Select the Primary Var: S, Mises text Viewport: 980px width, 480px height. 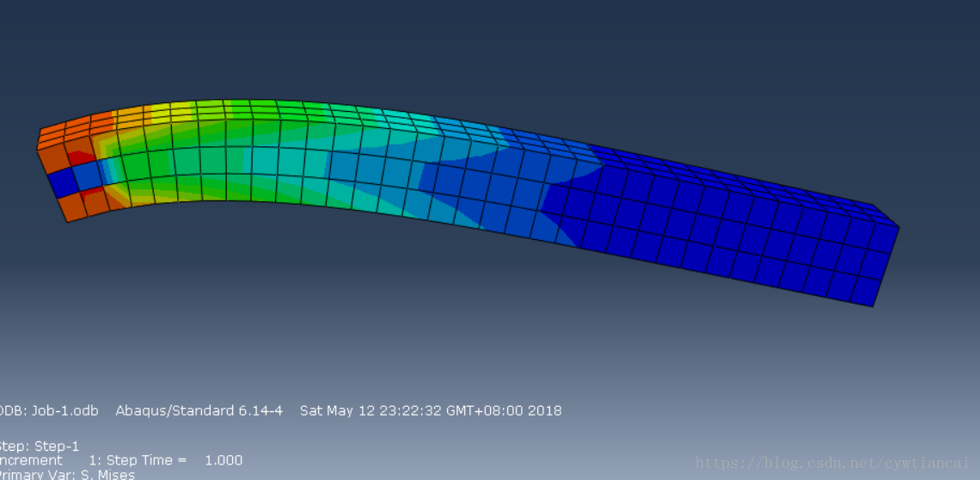pos(66,474)
